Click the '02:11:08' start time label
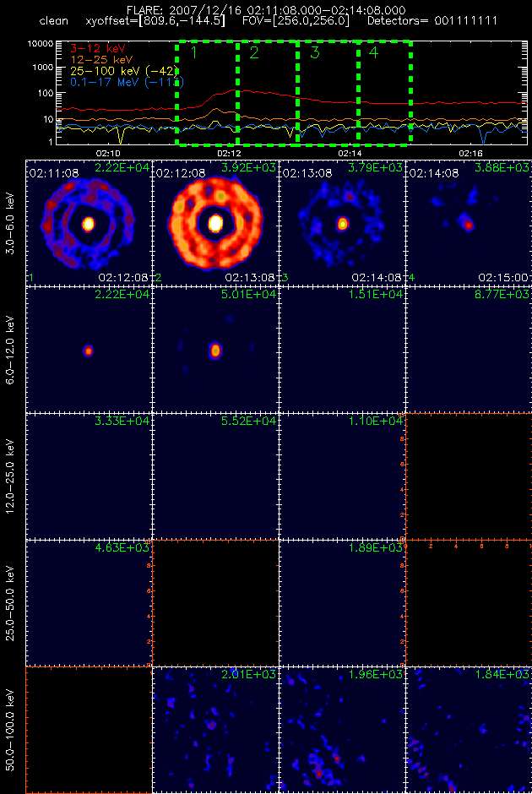 54,174
